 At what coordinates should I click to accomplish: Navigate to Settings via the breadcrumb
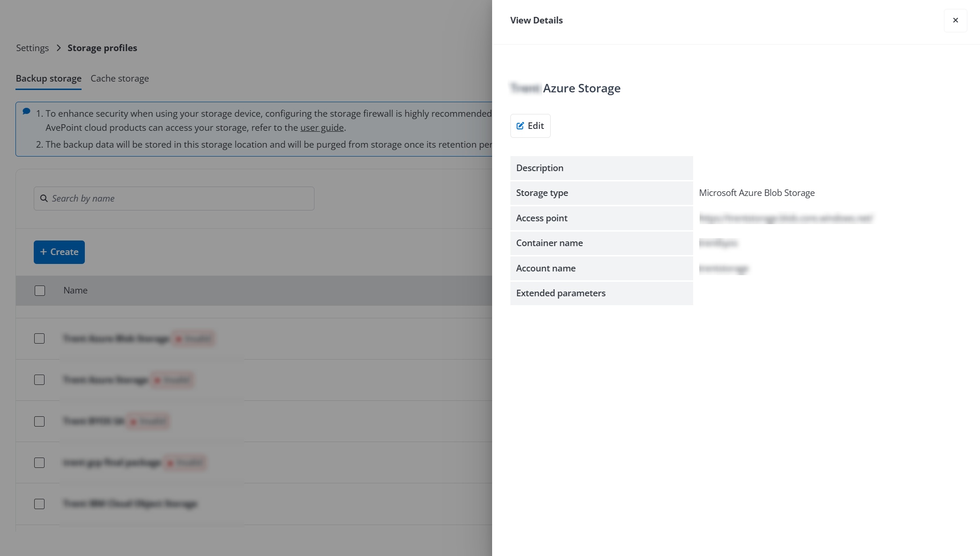pos(32,48)
